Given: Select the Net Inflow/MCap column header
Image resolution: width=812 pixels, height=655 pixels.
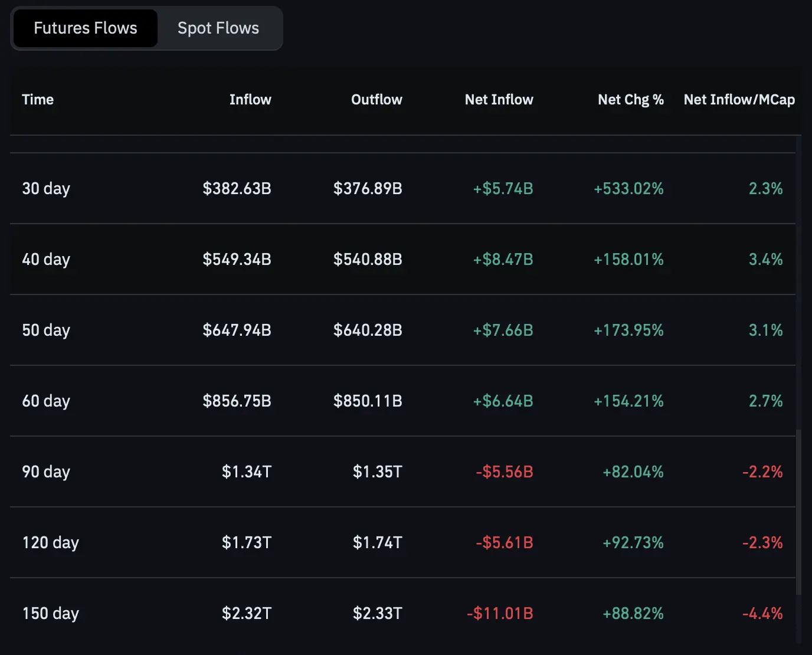Looking at the screenshot, I should 739,99.
